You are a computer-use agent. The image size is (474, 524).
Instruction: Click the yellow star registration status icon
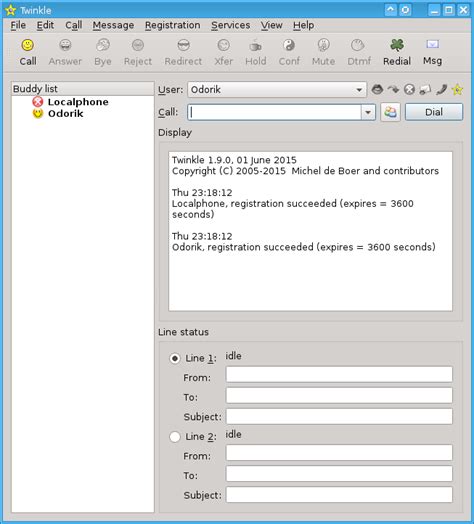click(x=457, y=89)
